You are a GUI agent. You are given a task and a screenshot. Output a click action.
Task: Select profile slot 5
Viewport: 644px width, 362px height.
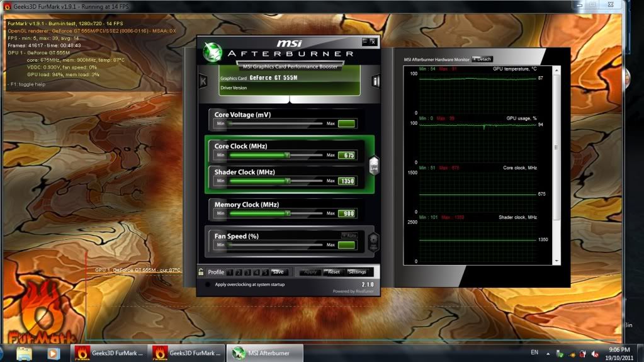tap(265, 272)
